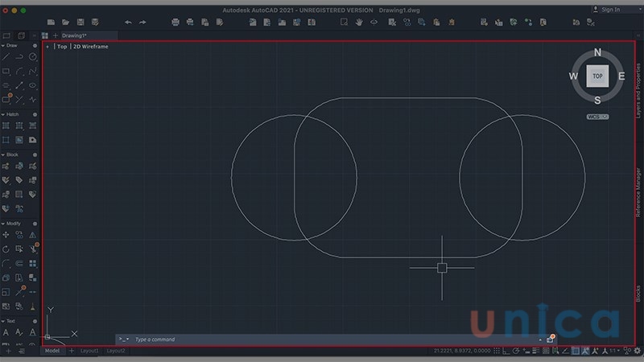Expand command line history arrow
This screenshot has height=362, width=644.
[540, 339]
